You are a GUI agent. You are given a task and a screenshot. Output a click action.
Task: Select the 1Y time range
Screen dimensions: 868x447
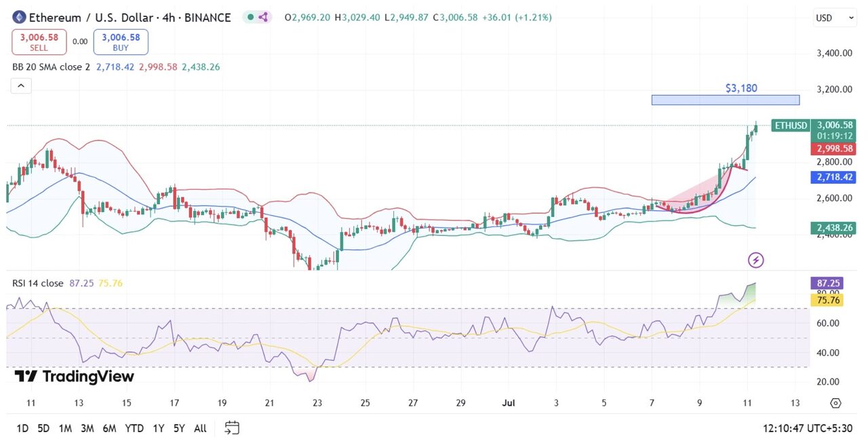(159, 428)
